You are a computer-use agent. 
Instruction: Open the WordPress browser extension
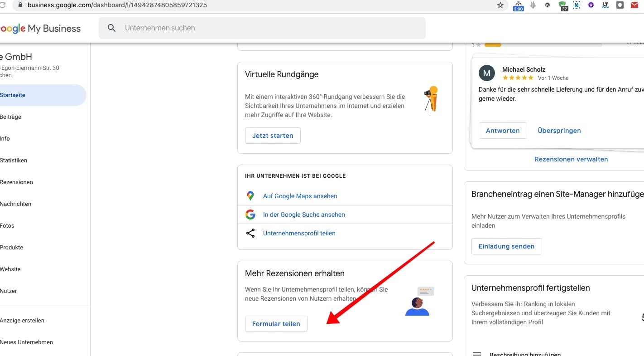coord(548,5)
